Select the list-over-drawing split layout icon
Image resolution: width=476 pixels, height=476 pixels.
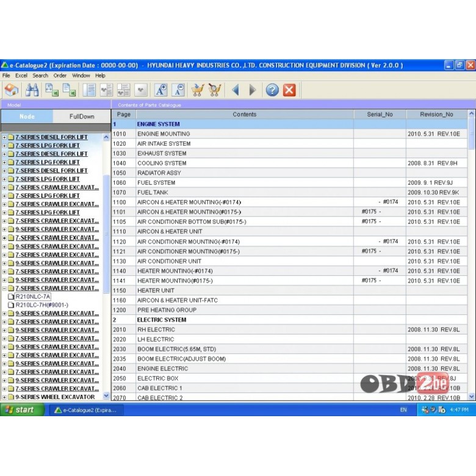pyautogui.click(x=123, y=90)
